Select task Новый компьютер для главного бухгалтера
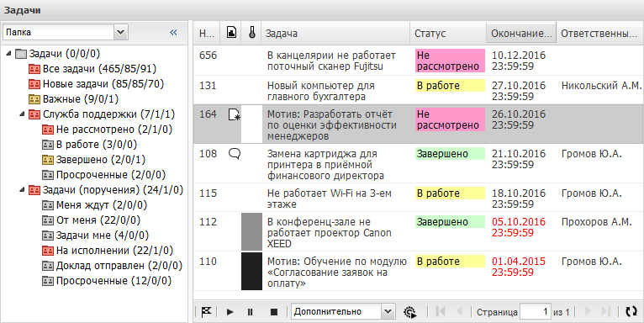Image resolution: width=644 pixels, height=323 pixels. tap(321, 91)
